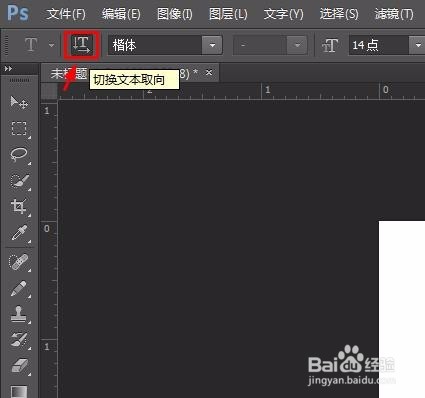This screenshot has height=398, width=425.
Task: Open the 文字(Y) menu
Action: point(284,14)
